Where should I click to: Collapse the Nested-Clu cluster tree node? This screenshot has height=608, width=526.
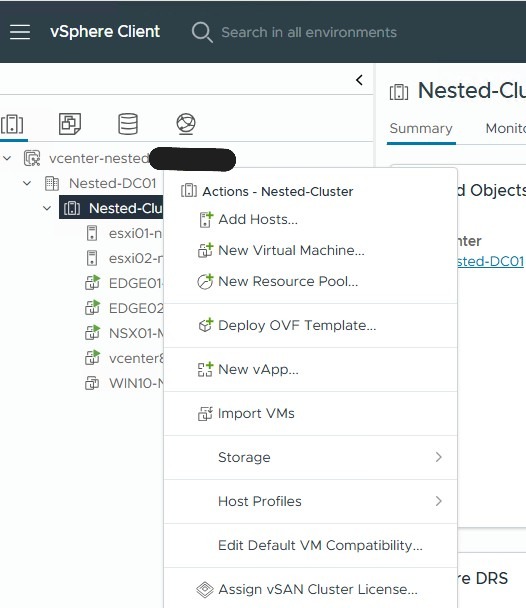[x=47, y=208]
